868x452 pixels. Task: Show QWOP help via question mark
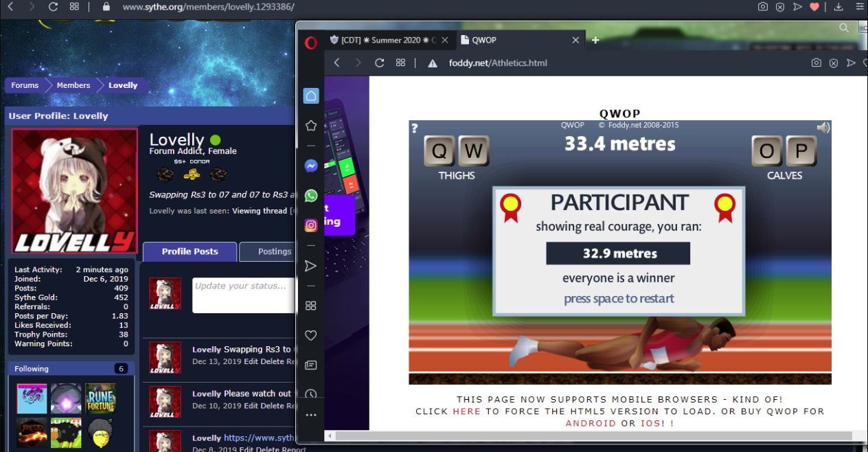pyautogui.click(x=414, y=128)
